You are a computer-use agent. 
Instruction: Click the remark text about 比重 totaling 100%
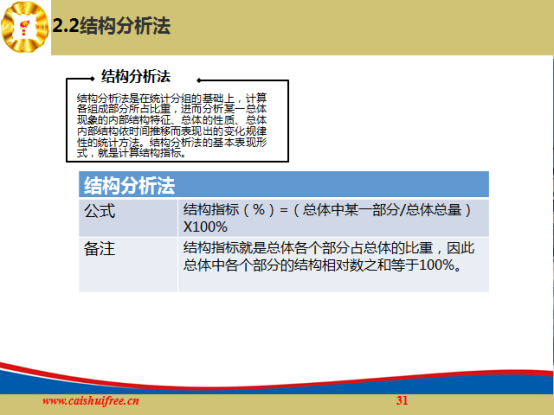click(329, 256)
